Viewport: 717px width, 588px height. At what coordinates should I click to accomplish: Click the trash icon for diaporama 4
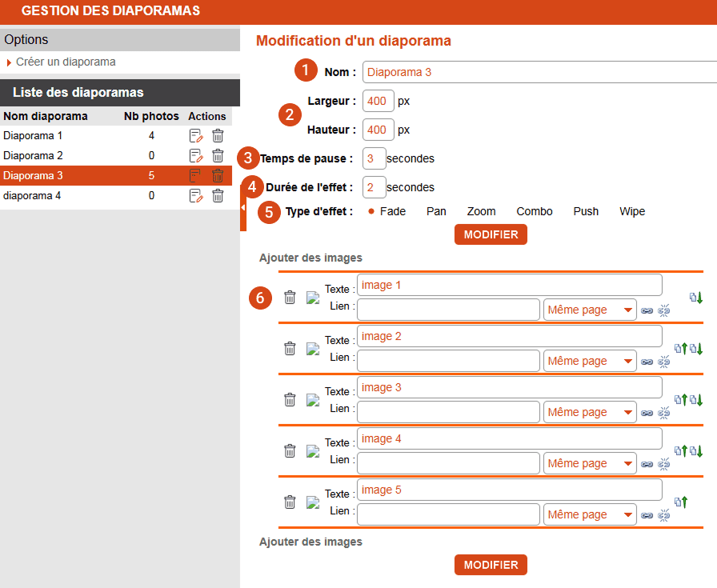click(218, 196)
